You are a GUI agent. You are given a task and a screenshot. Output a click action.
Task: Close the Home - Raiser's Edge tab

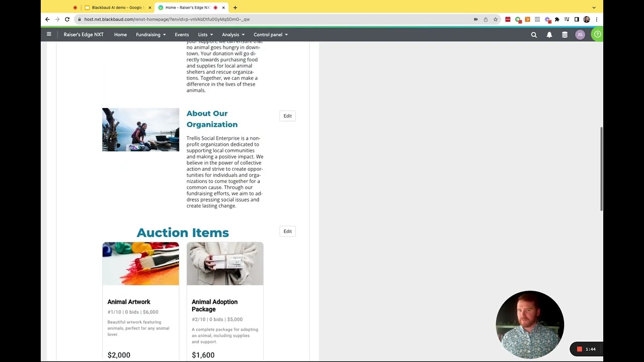pos(223,8)
